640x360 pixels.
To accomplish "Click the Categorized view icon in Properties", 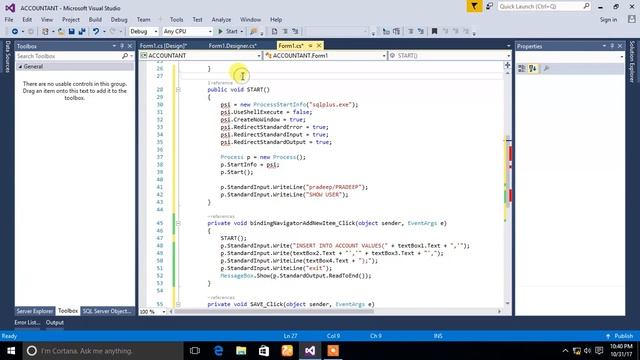I will tap(522, 69).
